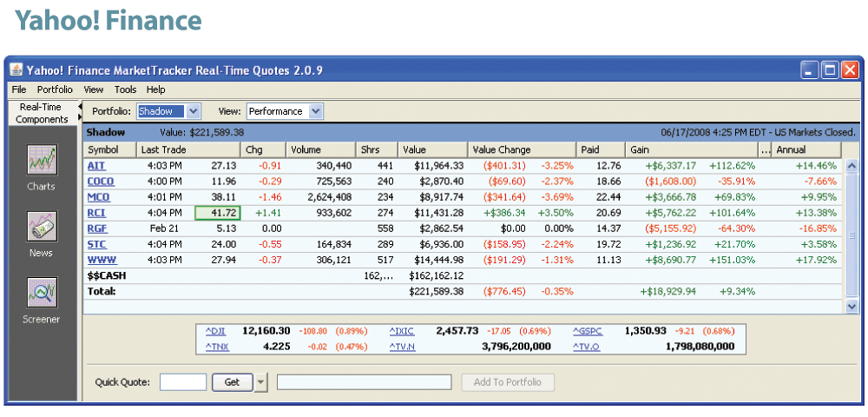Open the ^GSPC index link

click(588, 331)
